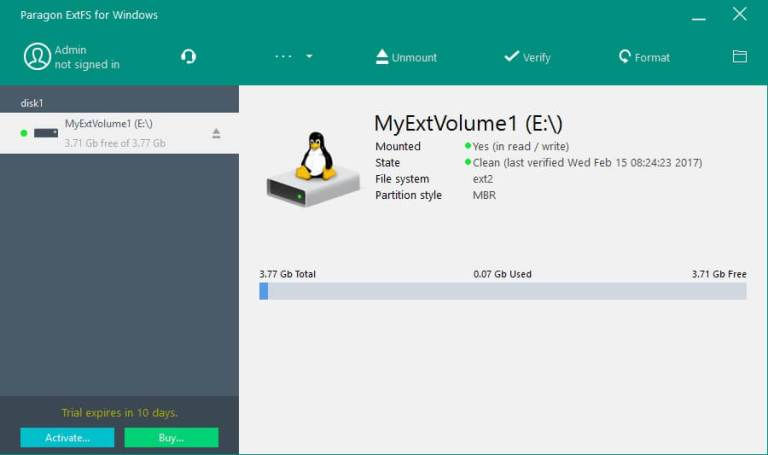Click the '3.77 Gb Total' label

pos(288,274)
